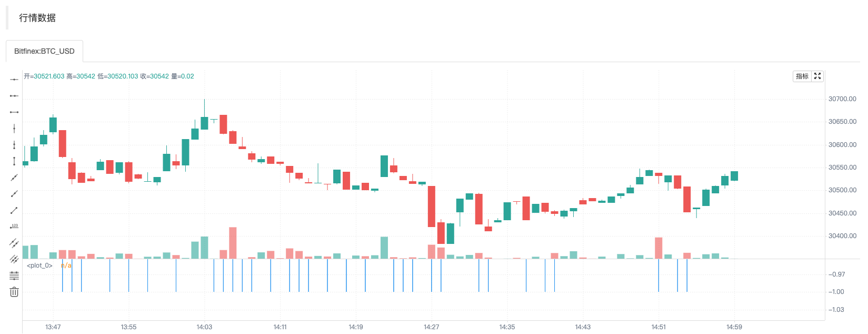Viewport: 868px width, 334px height.
Task: Select the triple parallel lines tool
Action: [x=14, y=259]
